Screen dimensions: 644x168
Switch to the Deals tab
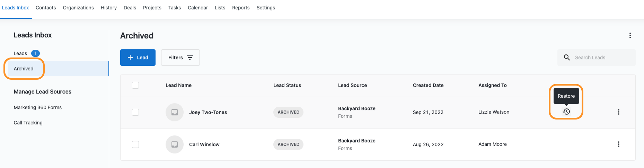coord(130,8)
